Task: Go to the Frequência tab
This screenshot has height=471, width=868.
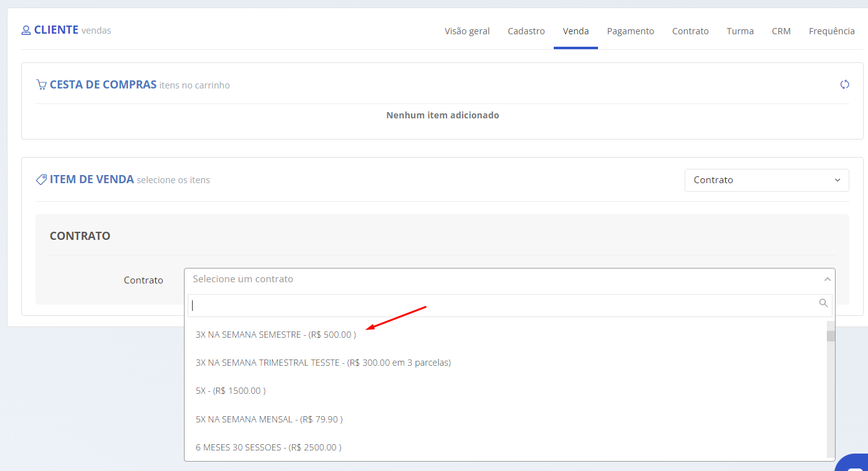Action: coord(832,31)
